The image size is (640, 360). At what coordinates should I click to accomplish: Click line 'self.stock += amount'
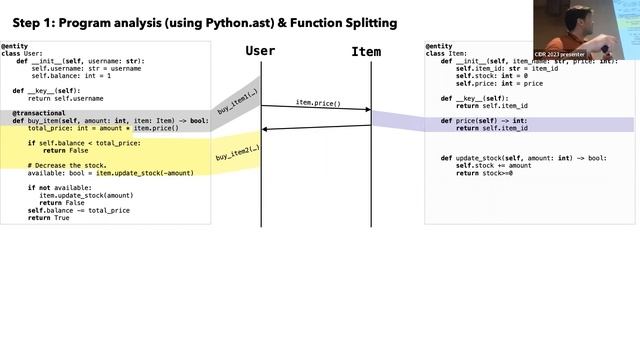493,165
